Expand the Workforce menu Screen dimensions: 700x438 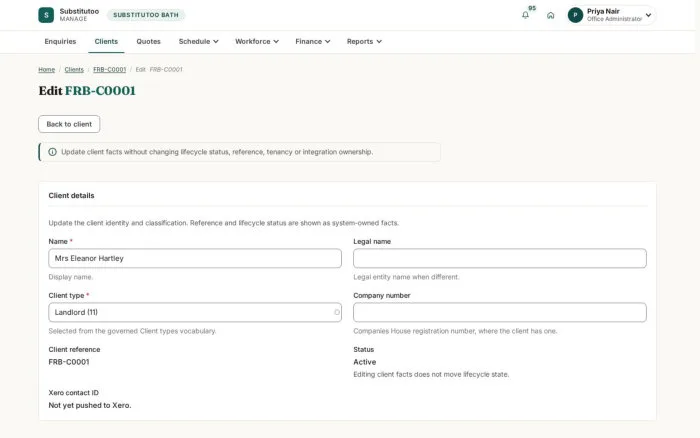[257, 42]
